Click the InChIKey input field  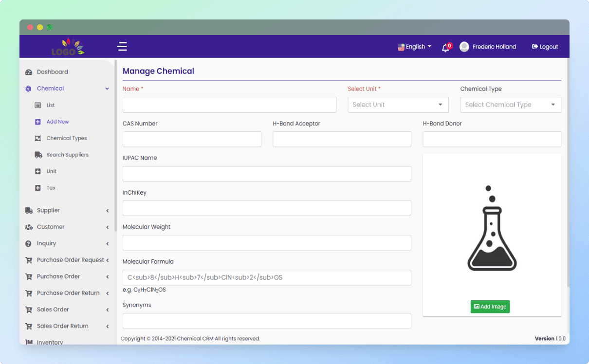[267, 208]
